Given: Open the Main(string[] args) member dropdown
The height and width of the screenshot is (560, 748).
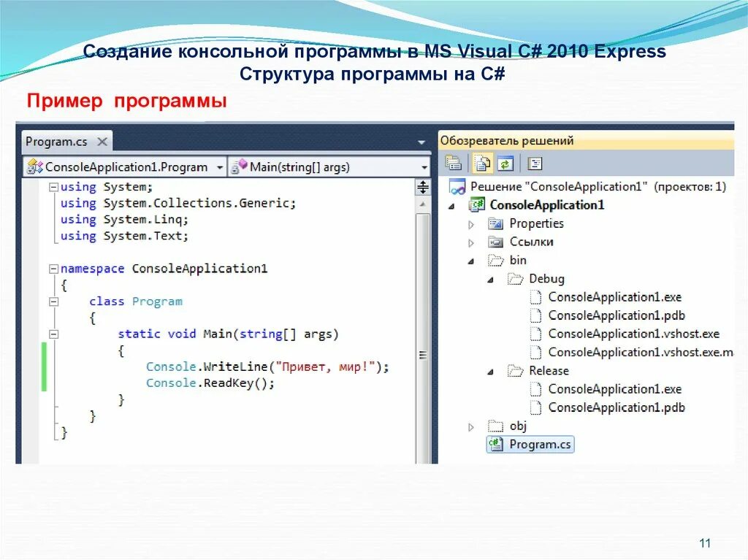Looking at the screenshot, I should click(x=424, y=167).
